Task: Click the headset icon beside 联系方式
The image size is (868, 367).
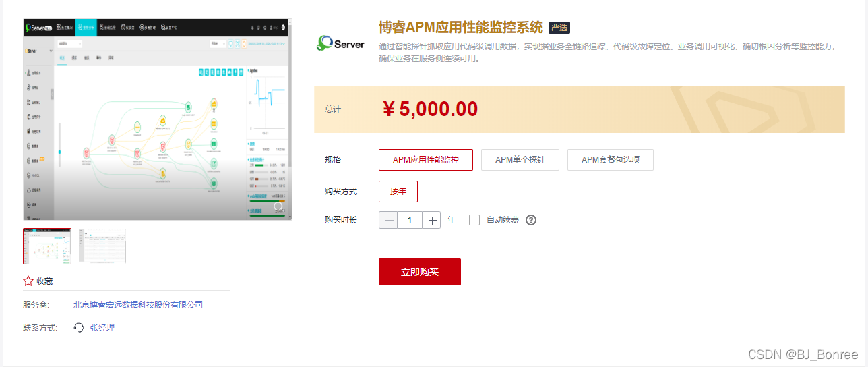Action: 79,327
